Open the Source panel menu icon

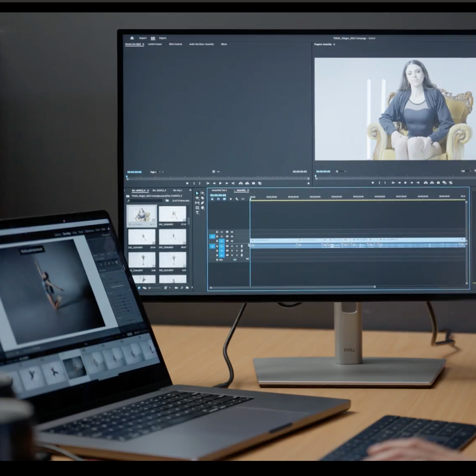[143, 44]
